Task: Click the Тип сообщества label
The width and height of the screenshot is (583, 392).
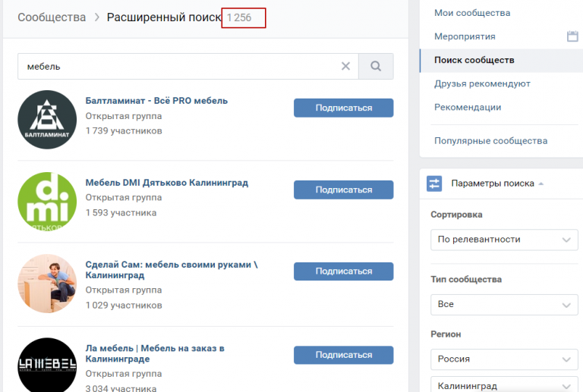Action: [x=466, y=279]
